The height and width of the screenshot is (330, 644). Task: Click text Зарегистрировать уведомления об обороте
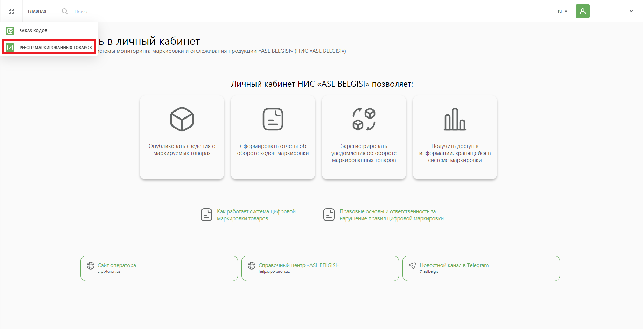(x=364, y=153)
